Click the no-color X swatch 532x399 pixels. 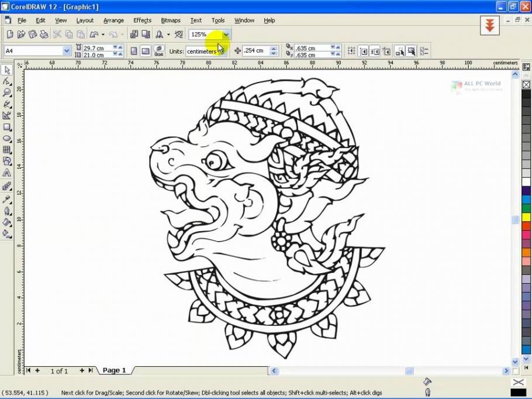click(x=526, y=85)
